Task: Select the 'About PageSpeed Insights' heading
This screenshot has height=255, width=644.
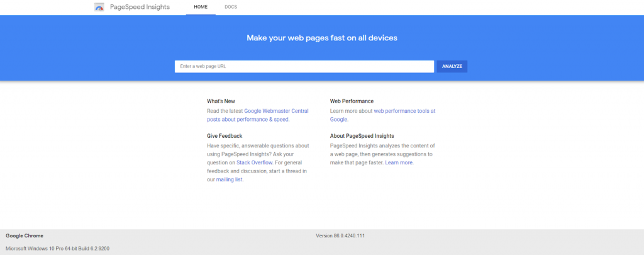Action: click(362, 136)
